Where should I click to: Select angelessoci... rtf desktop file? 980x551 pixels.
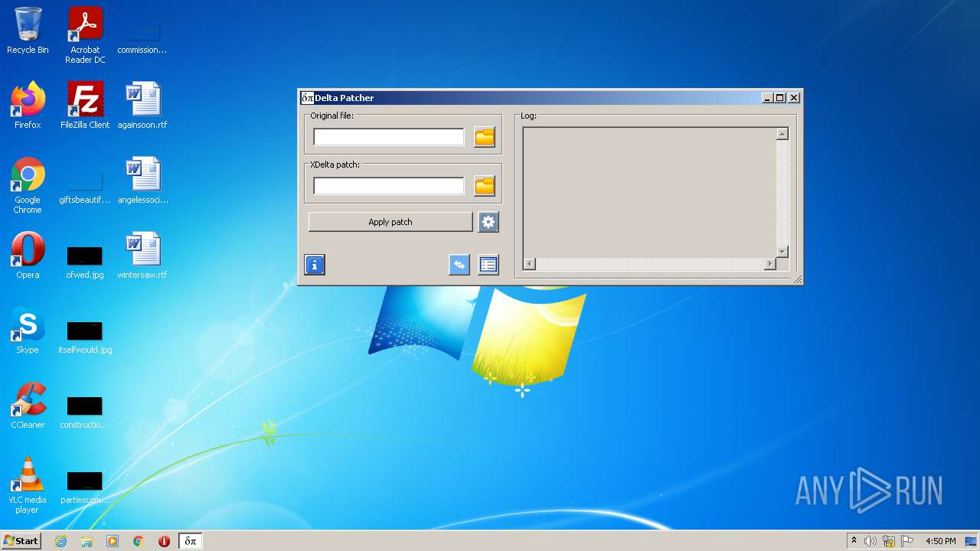point(142,181)
